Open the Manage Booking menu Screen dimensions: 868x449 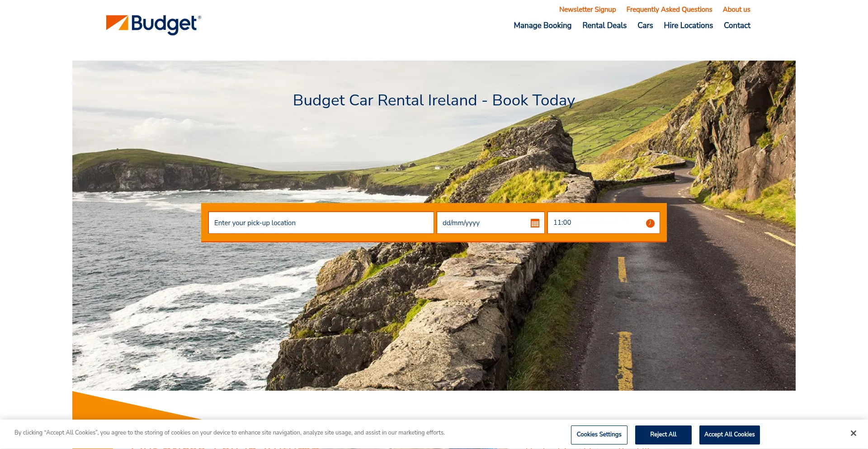click(x=542, y=25)
